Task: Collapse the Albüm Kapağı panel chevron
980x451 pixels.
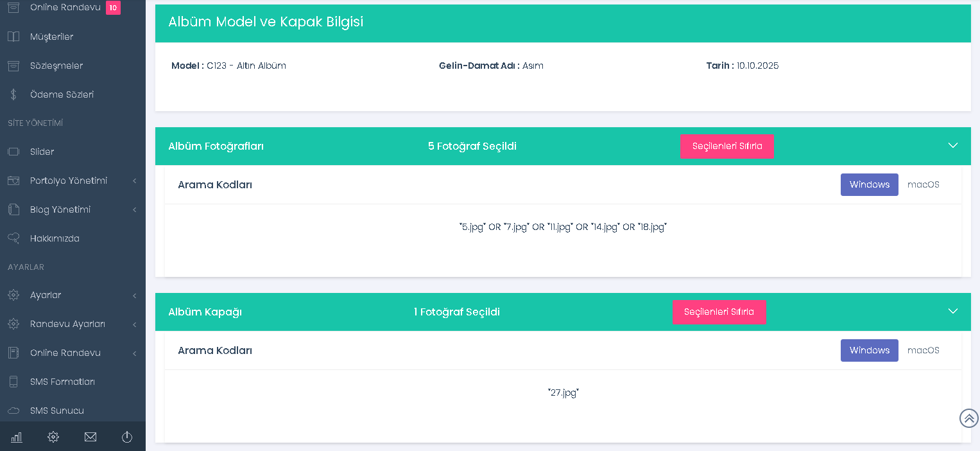Action: coord(953,311)
